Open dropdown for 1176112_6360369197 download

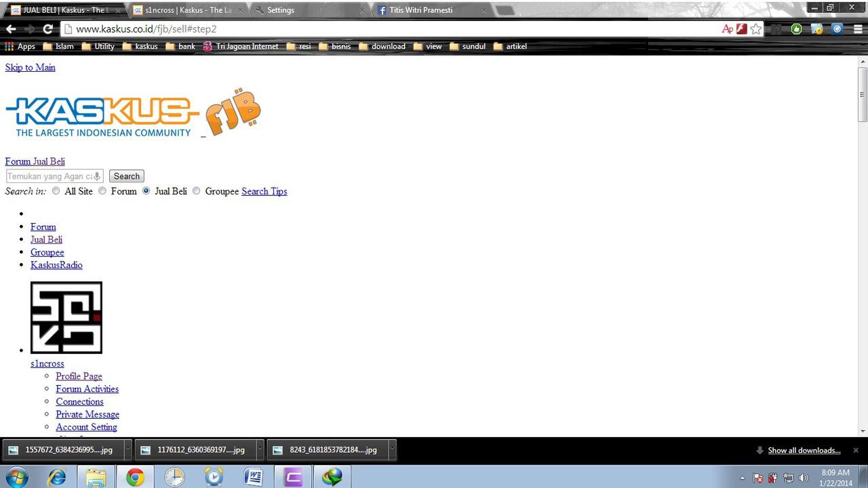pyautogui.click(x=260, y=449)
